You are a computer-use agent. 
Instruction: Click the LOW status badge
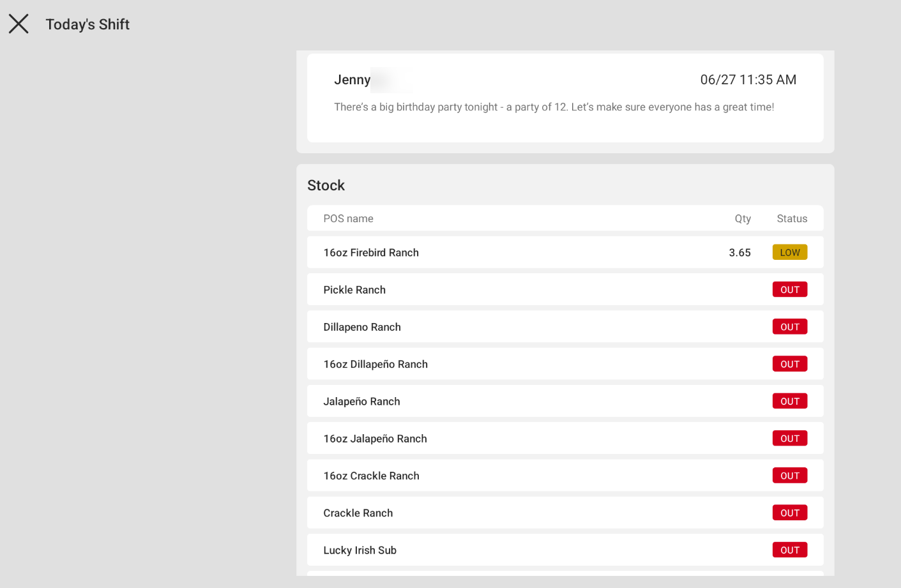(790, 252)
